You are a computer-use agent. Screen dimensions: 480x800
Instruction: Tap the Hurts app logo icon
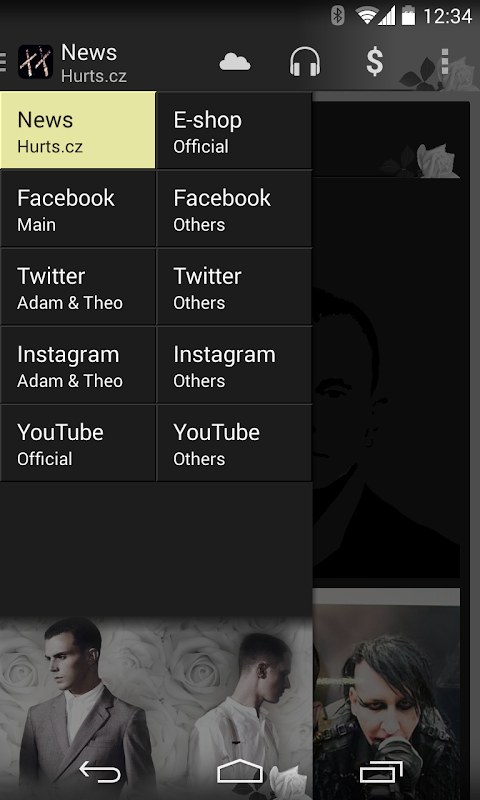coord(35,62)
